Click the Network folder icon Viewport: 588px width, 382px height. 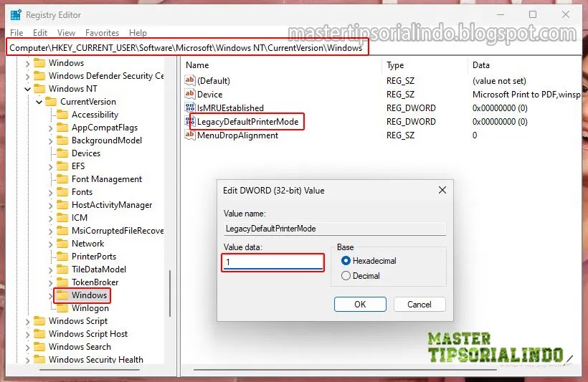click(62, 243)
